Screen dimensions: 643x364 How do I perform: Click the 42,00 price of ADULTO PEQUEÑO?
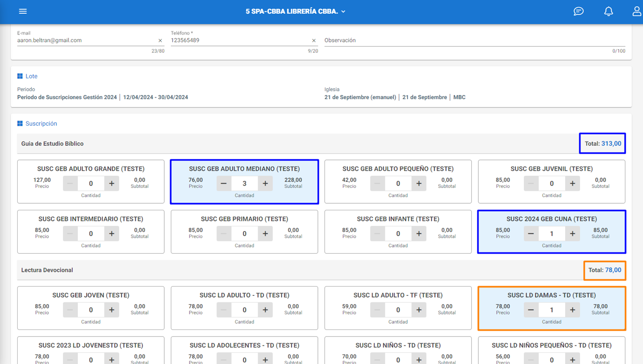point(349,180)
